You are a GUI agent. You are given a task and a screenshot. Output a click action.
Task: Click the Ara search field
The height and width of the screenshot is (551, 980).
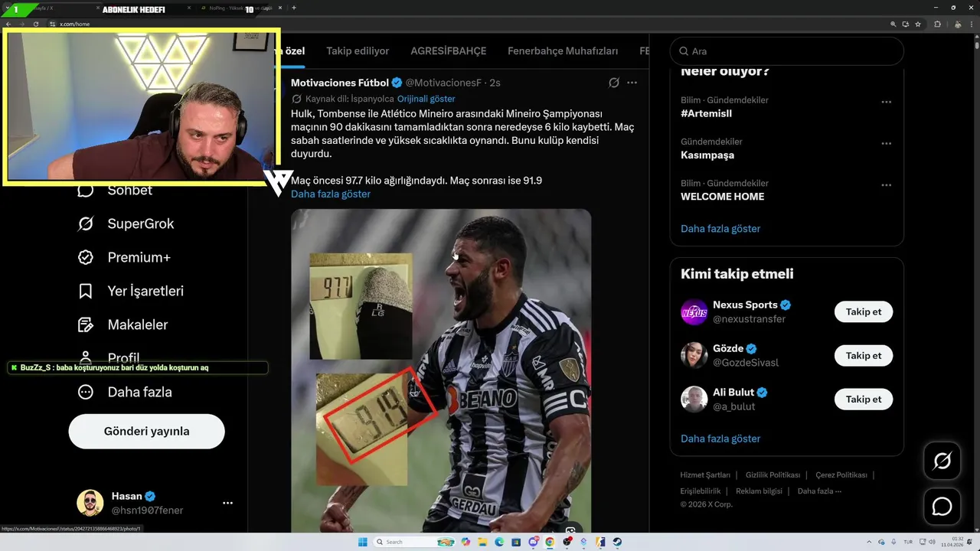click(786, 51)
